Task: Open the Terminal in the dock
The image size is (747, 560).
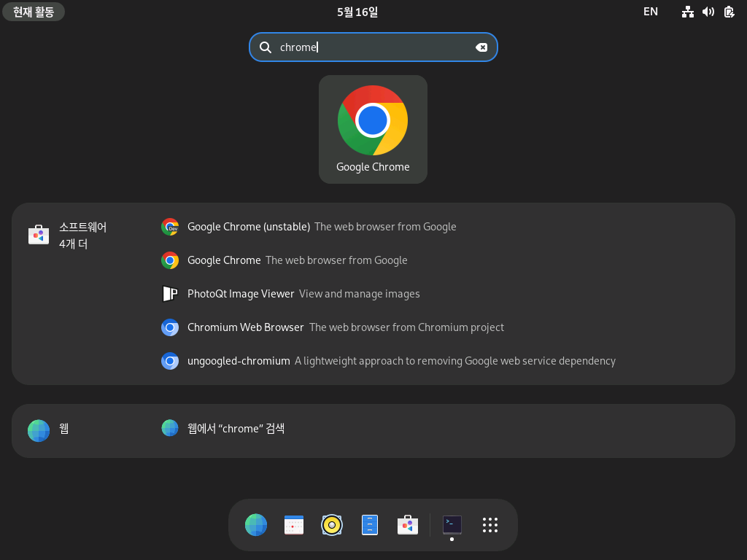Action: click(x=452, y=525)
